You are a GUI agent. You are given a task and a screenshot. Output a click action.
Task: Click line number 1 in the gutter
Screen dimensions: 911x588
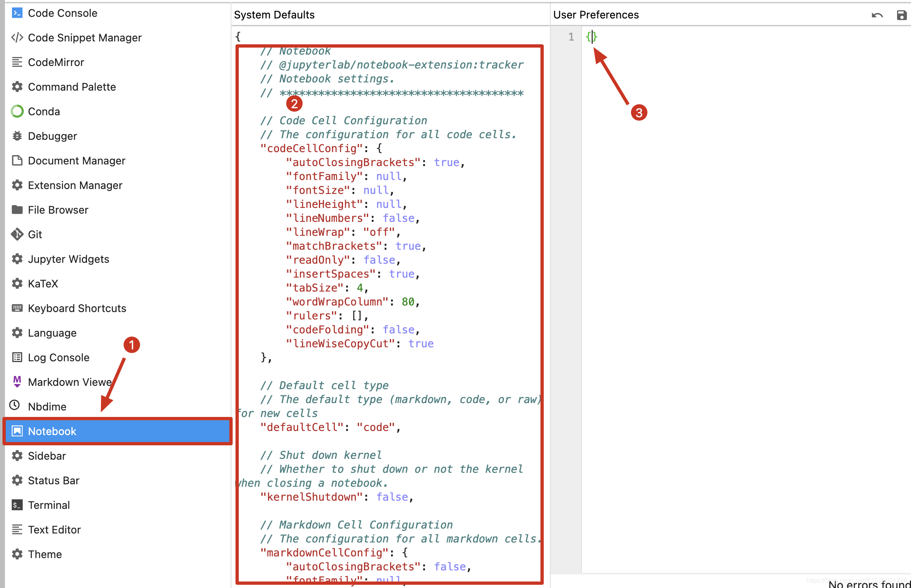[x=571, y=37]
